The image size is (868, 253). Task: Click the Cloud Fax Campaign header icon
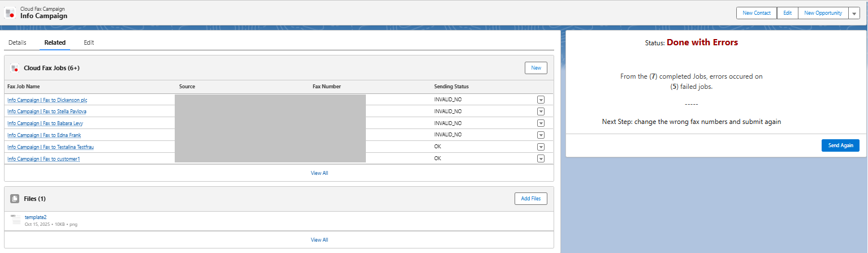tap(10, 12)
